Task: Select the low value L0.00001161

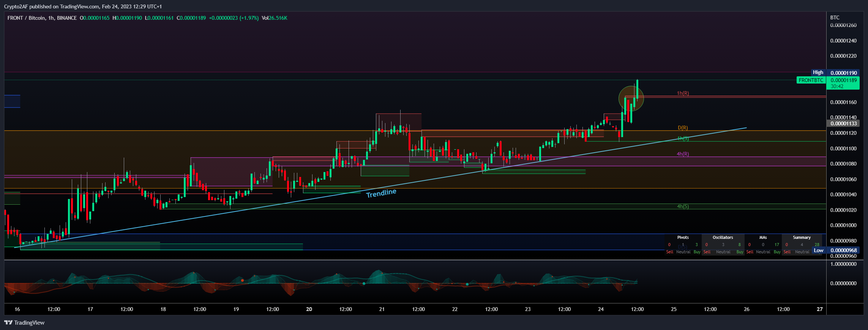Action: [x=159, y=18]
